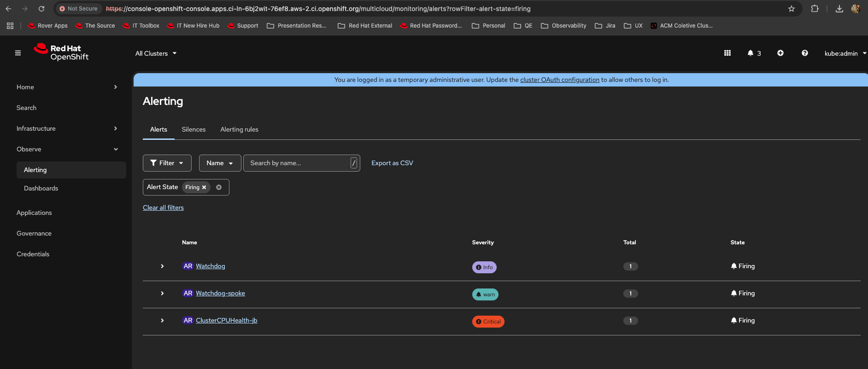Switch to the Alerting rules tab
Viewport: 868px width, 369px height.
click(239, 129)
